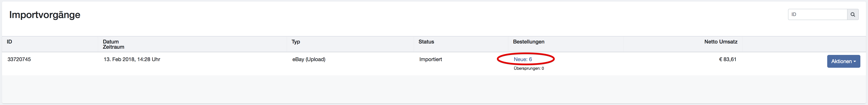868x105 pixels.
Task: Select import ID 33720745 cell
Action: [19, 59]
